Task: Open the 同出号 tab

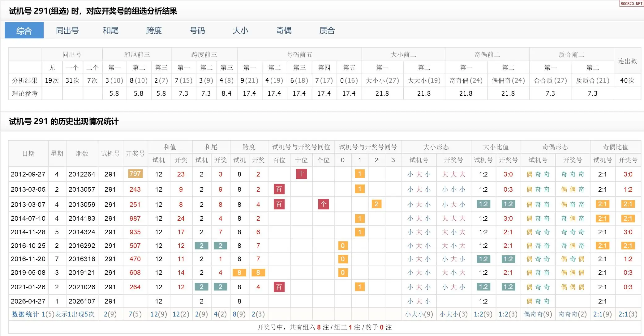Action: pos(67,31)
